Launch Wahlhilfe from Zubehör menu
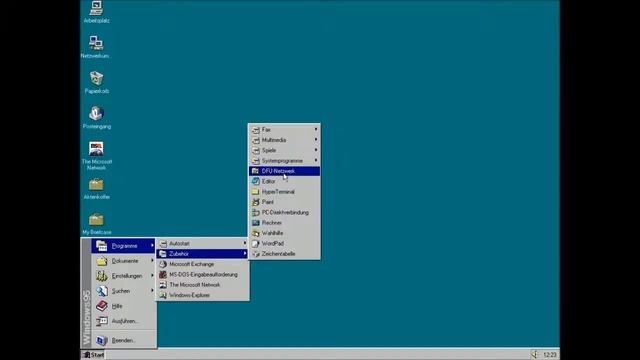Image resolution: width=640 pixels, height=360 pixels. pos(284,233)
